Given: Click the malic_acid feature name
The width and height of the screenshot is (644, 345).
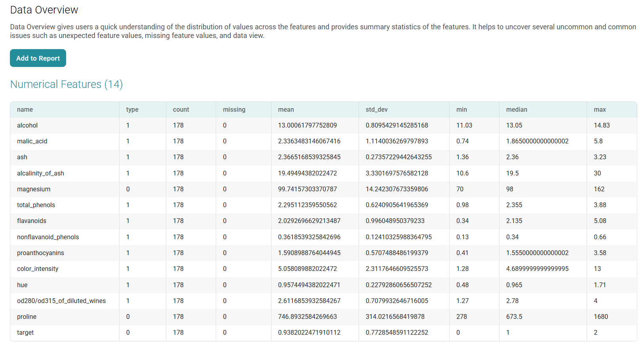Looking at the screenshot, I should (x=32, y=141).
